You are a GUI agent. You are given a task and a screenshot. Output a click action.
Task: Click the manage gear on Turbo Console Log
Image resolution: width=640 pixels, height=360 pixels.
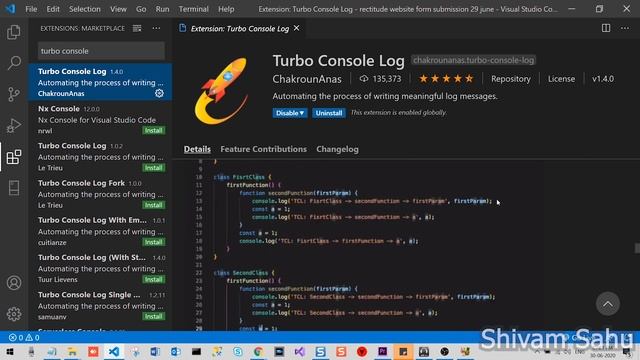click(x=159, y=93)
